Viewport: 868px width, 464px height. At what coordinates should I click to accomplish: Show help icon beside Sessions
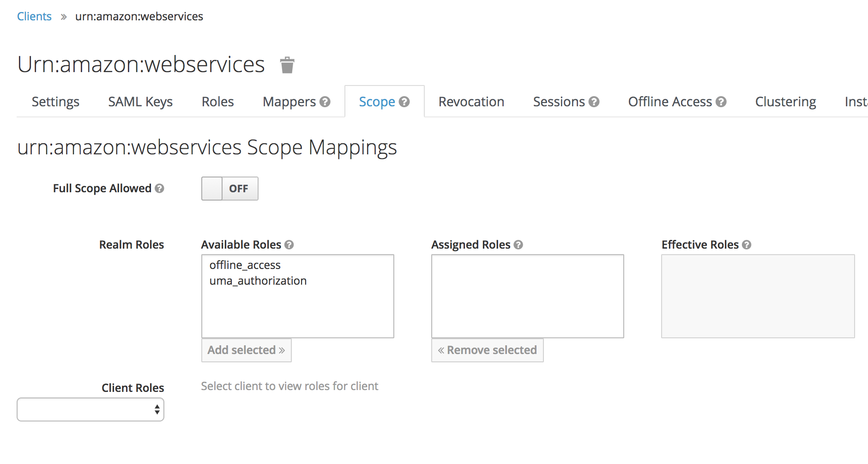pos(594,102)
